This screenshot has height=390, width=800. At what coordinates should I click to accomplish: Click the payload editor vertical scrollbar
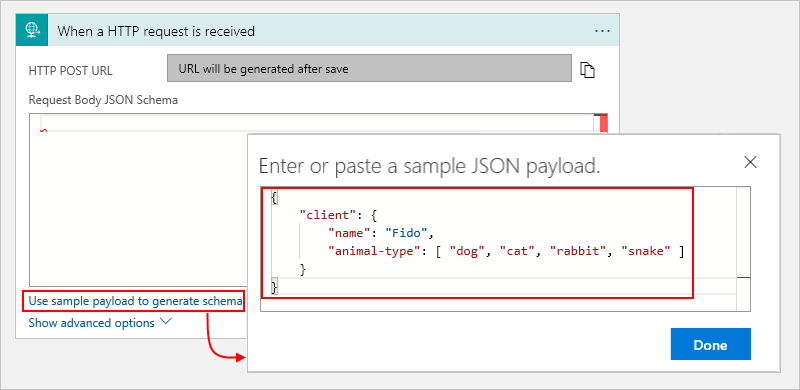[x=743, y=249]
